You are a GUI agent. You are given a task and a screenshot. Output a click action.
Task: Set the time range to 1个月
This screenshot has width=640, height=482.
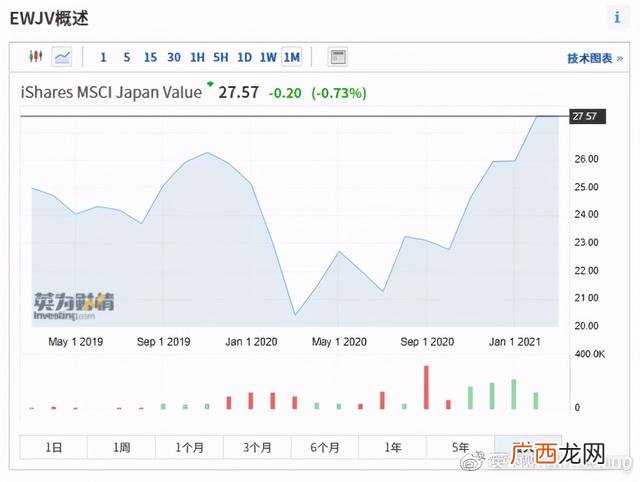click(189, 447)
